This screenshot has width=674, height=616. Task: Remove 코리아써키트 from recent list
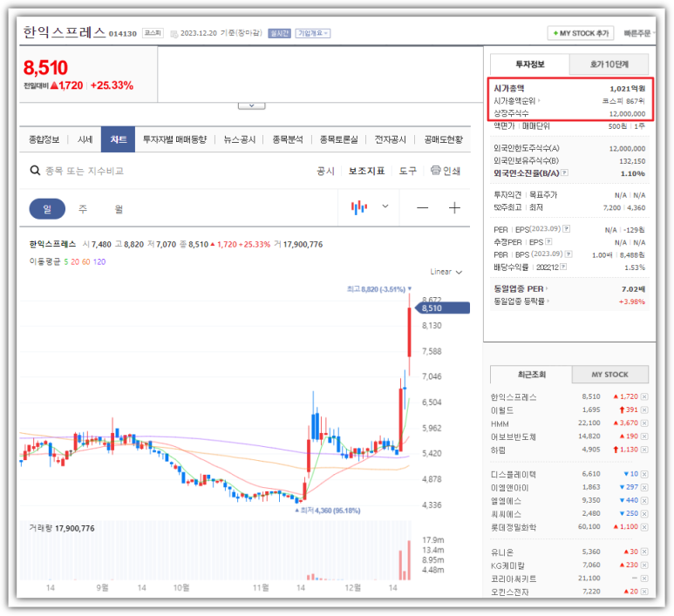(x=644, y=579)
